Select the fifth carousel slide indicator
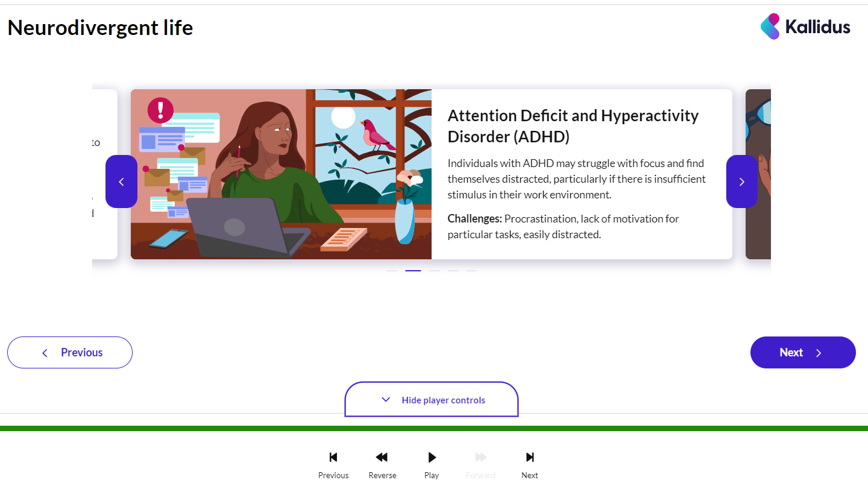Image resolution: width=868 pixels, height=483 pixels. pos(471,271)
